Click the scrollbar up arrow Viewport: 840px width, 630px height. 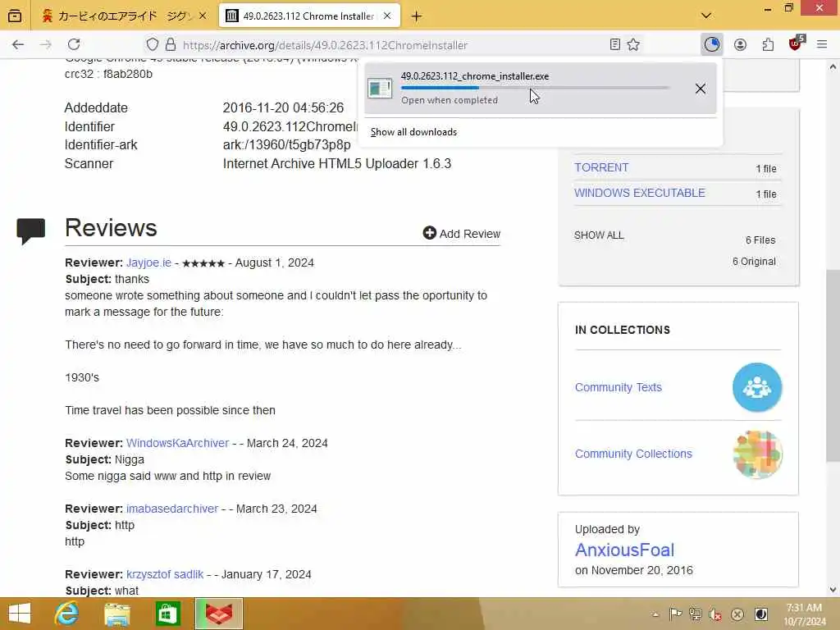pyautogui.click(x=833, y=67)
